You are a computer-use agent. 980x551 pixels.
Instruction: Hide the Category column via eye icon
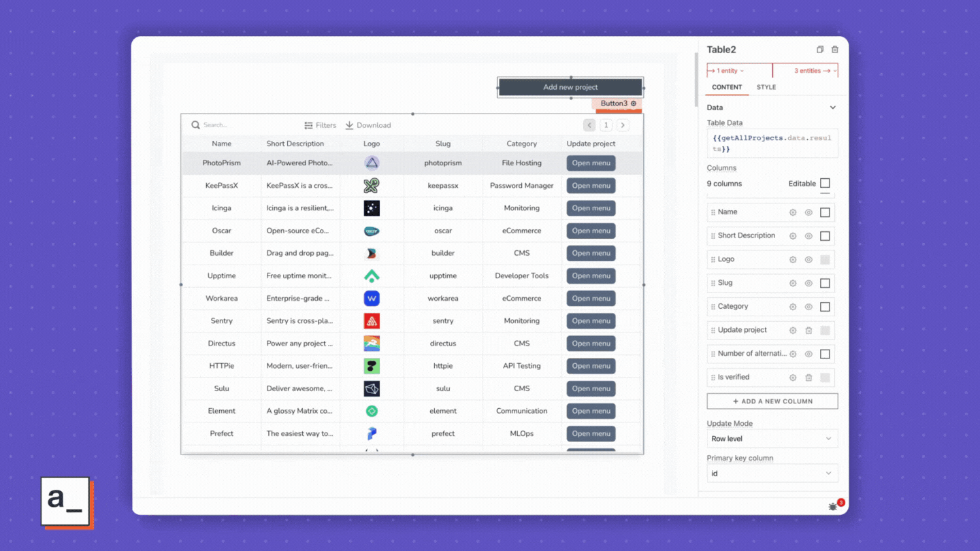point(808,307)
